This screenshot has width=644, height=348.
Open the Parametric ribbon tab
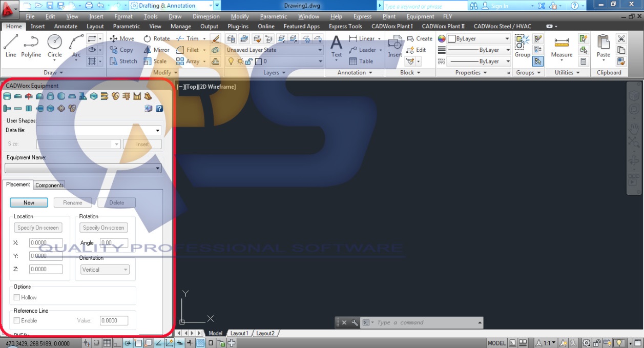pos(126,26)
